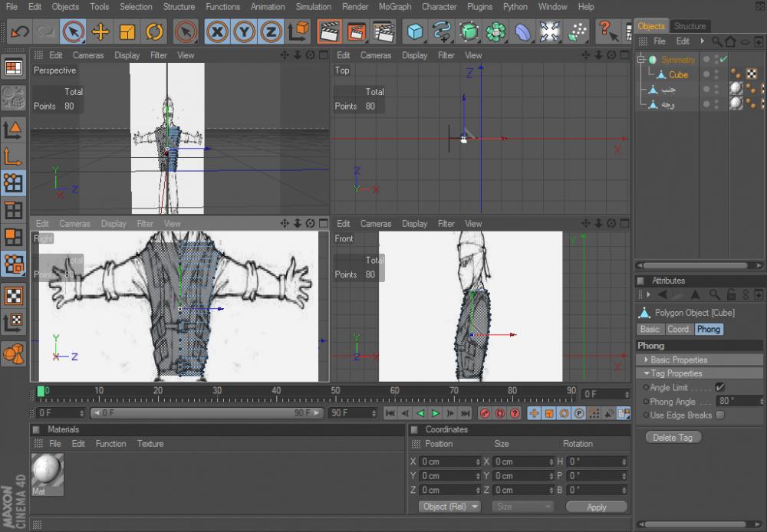This screenshot has width=767, height=532.
Task: Select the Rotate tool
Action: 154,31
